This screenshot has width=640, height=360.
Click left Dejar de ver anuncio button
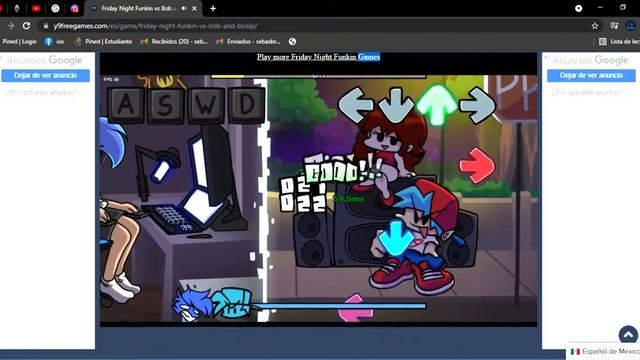click(x=45, y=76)
